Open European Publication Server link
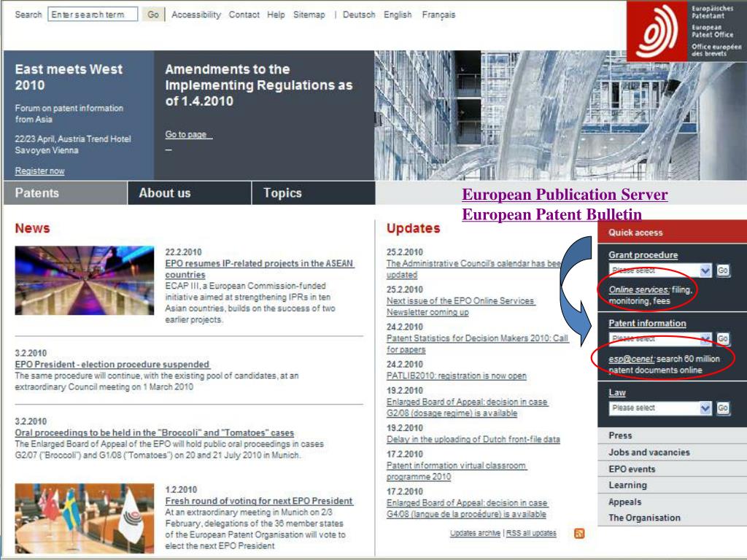The width and height of the screenshot is (747, 560). pos(565,194)
